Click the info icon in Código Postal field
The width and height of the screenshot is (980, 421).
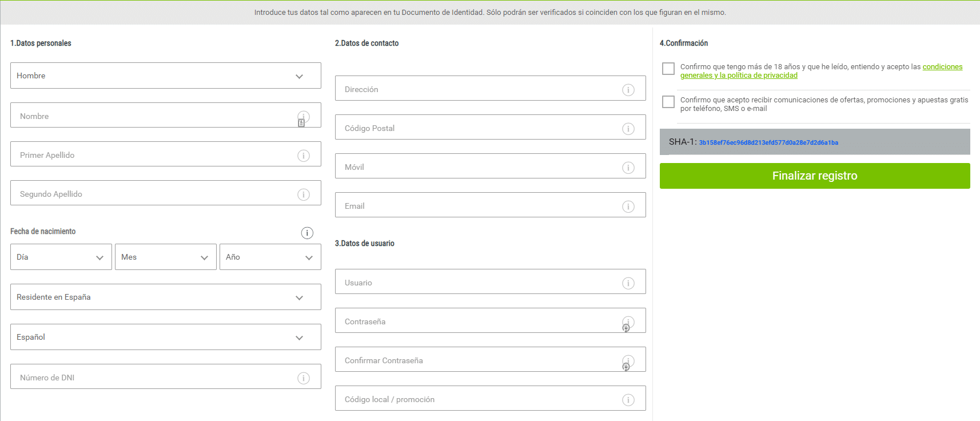pyautogui.click(x=628, y=129)
